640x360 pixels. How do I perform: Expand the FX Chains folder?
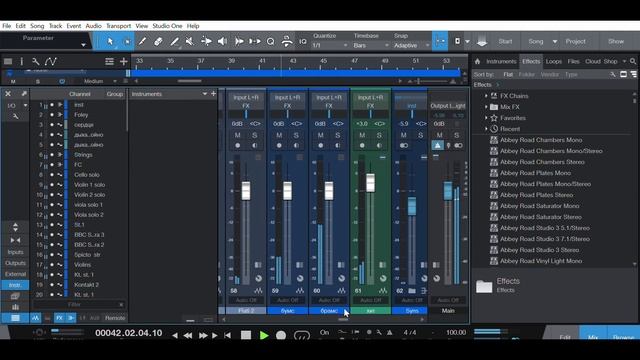coord(486,96)
